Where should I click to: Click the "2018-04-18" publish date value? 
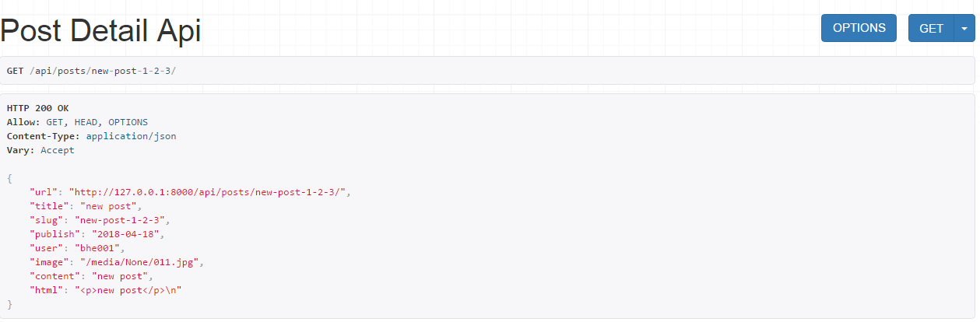click(x=128, y=234)
